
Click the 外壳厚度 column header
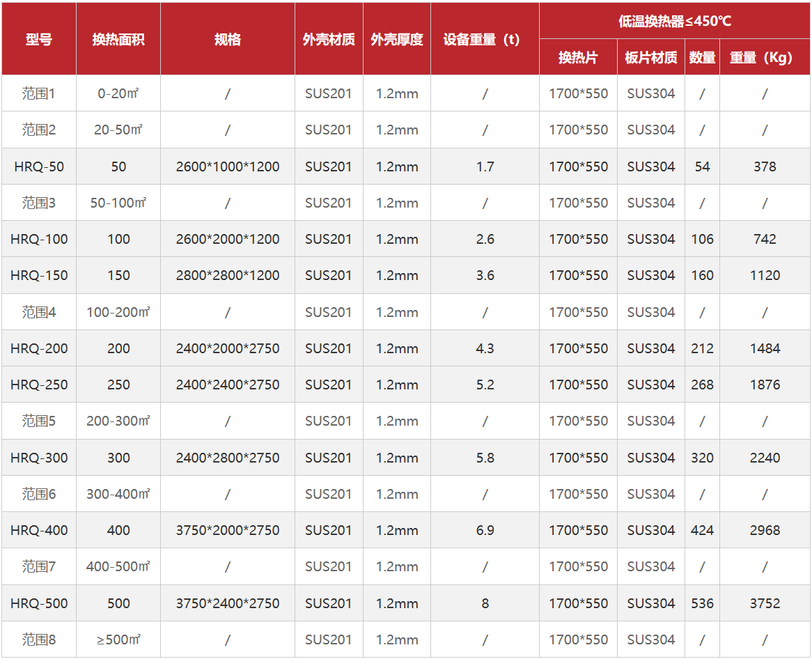point(397,40)
